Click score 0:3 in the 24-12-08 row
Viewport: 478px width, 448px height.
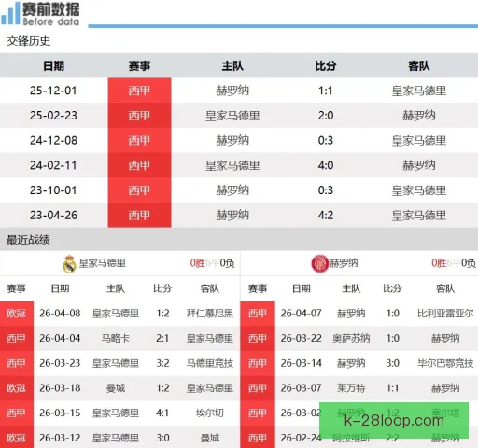coord(326,140)
